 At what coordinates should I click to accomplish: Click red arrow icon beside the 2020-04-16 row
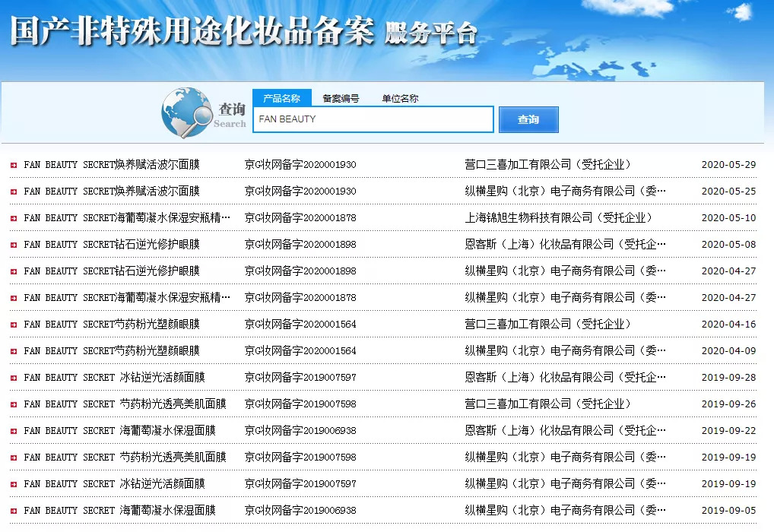pos(14,325)
